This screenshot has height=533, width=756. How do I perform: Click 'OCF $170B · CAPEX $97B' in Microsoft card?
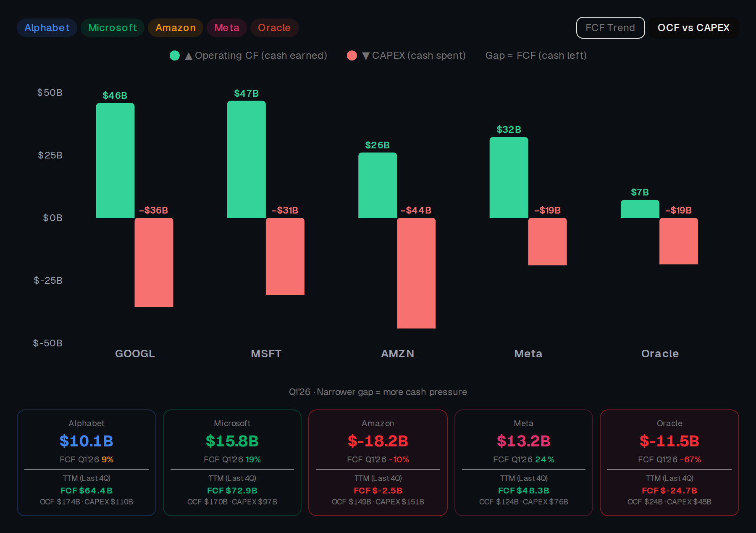[232, 502]
